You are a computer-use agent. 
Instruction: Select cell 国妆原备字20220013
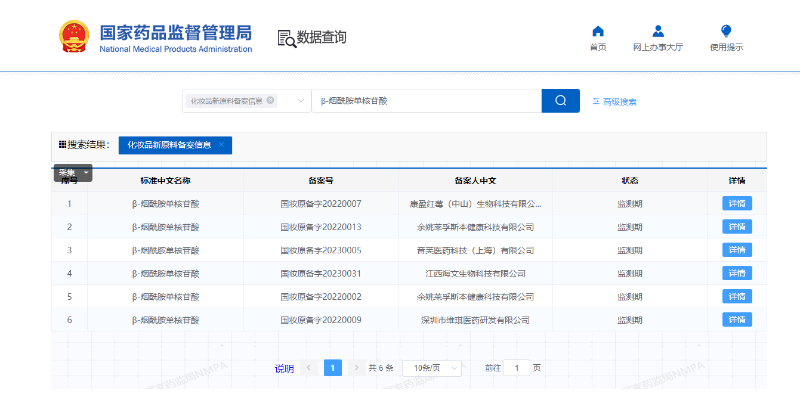click(321, 227)
